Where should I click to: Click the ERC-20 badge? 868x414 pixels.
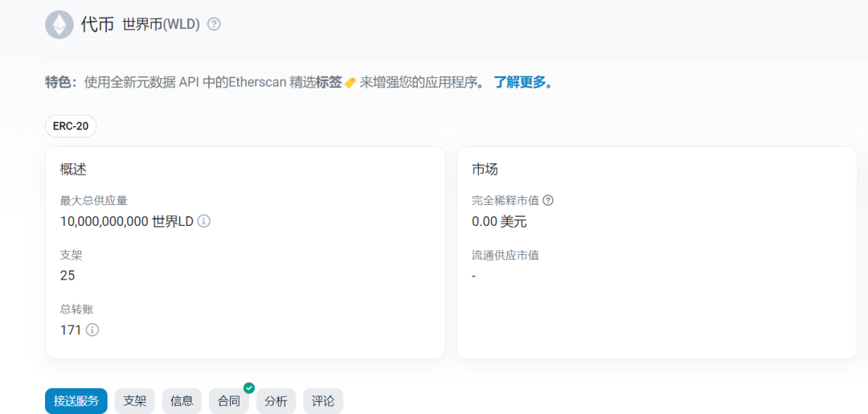tap(71, 126)
